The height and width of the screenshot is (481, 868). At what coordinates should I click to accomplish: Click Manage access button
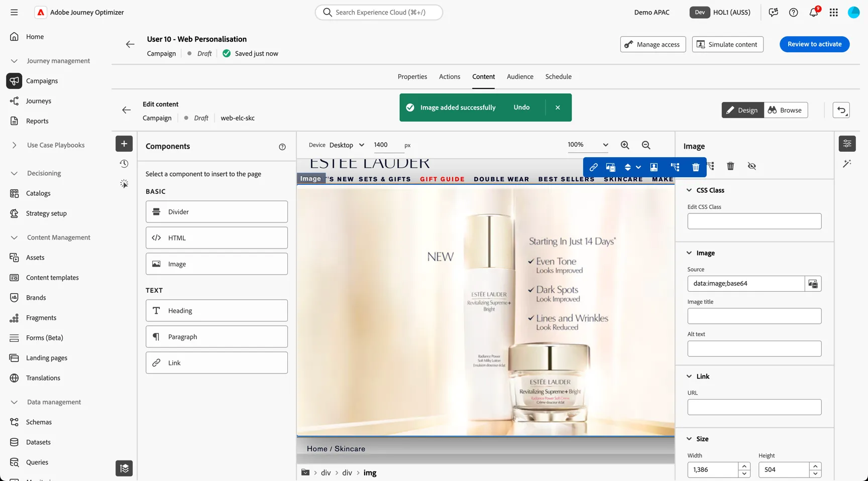(653, 44)
